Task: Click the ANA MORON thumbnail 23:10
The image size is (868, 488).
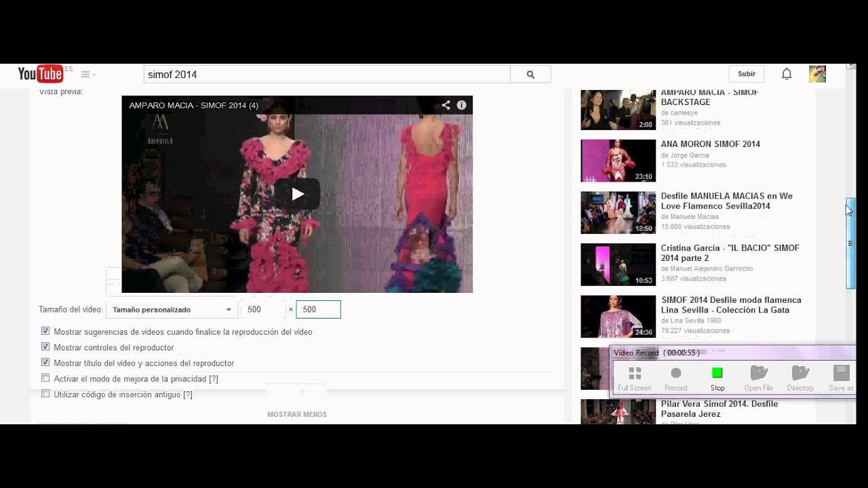Action: coord(618,161)
